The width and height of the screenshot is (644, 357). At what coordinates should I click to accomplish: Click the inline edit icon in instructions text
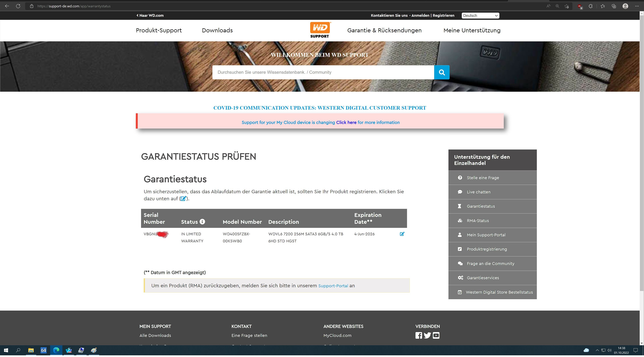click(x=183, y=199)
